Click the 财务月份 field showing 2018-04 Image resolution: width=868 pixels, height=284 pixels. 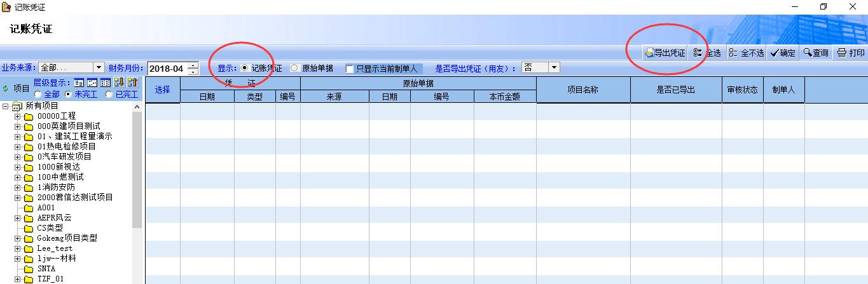(167, 69)
